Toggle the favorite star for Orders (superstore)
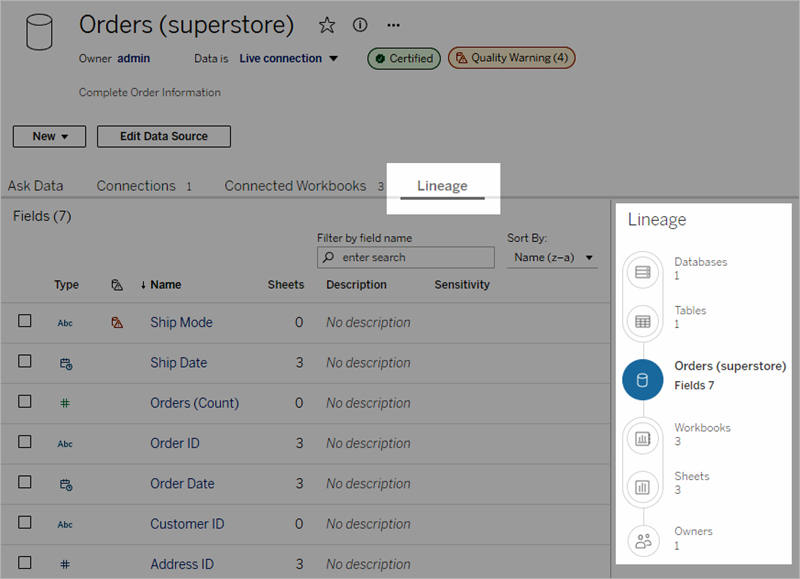This screenshot has height=579, width=800. 327,25
